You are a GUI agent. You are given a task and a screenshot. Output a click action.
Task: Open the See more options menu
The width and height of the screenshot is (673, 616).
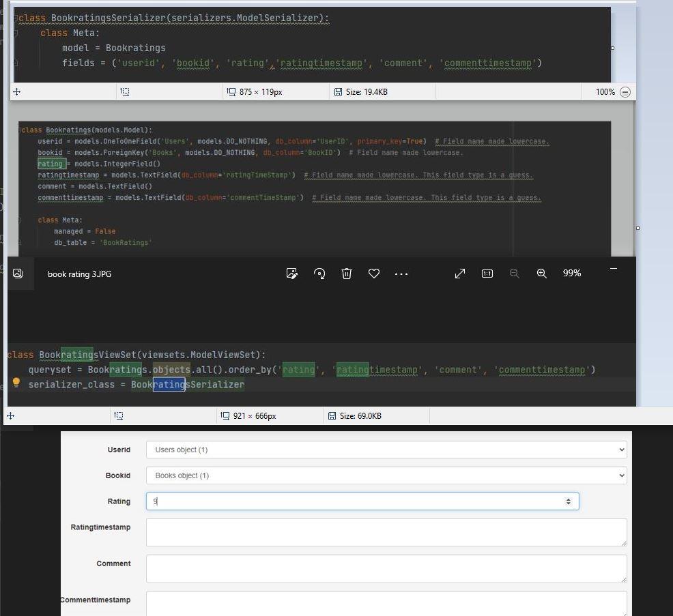pyautogui.click(x=401, y=274)
